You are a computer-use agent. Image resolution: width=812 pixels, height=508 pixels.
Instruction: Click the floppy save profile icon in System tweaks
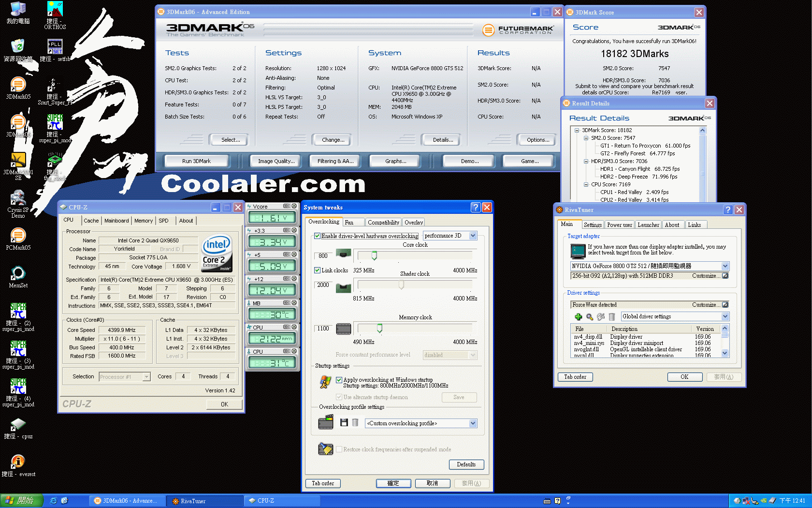tap(344, 423)
